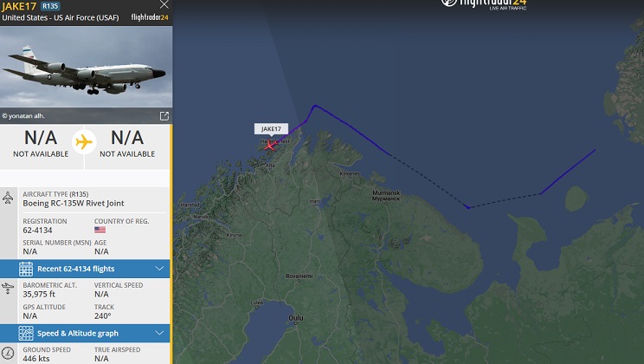Click the yonatan alh. photo credit

click(x=23, y=116)
